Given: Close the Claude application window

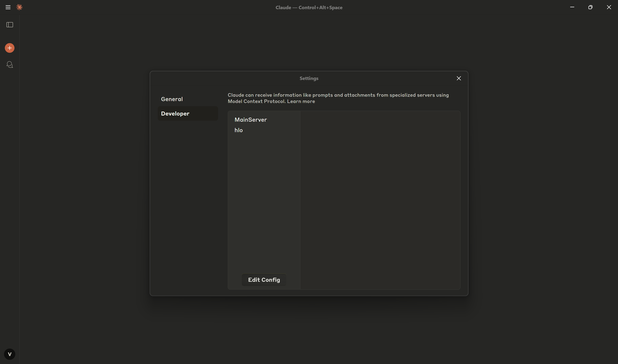Looking at the screenshot, I should click(609, 7).
